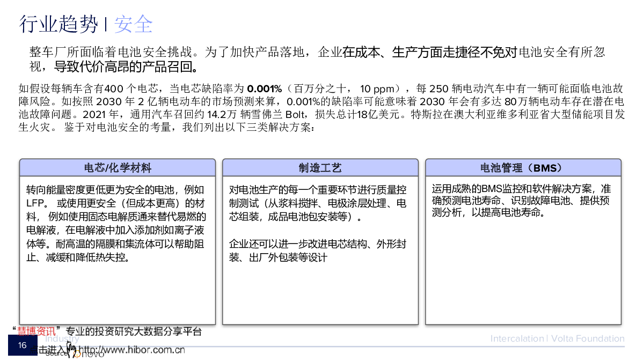The width and height of the screenshot is (644, 362).
Task: Click the faded Industry footer label
Action: (x=62, y=338)
